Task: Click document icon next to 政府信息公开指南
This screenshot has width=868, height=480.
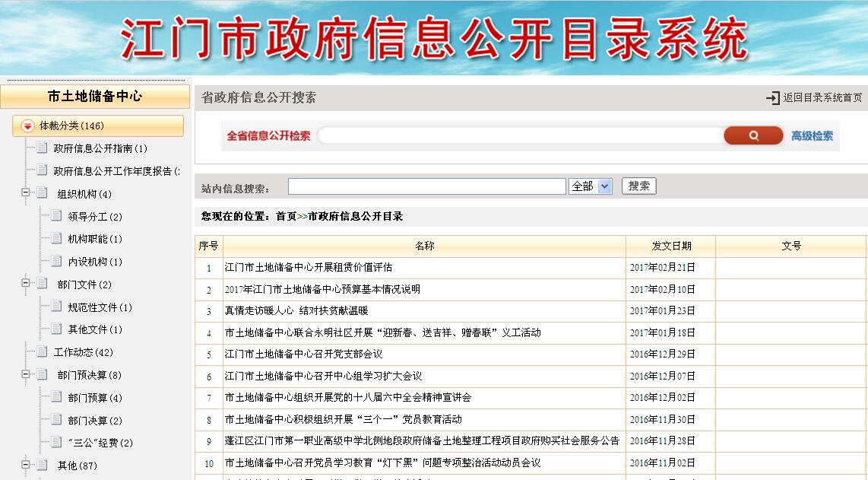Action: 42,148
